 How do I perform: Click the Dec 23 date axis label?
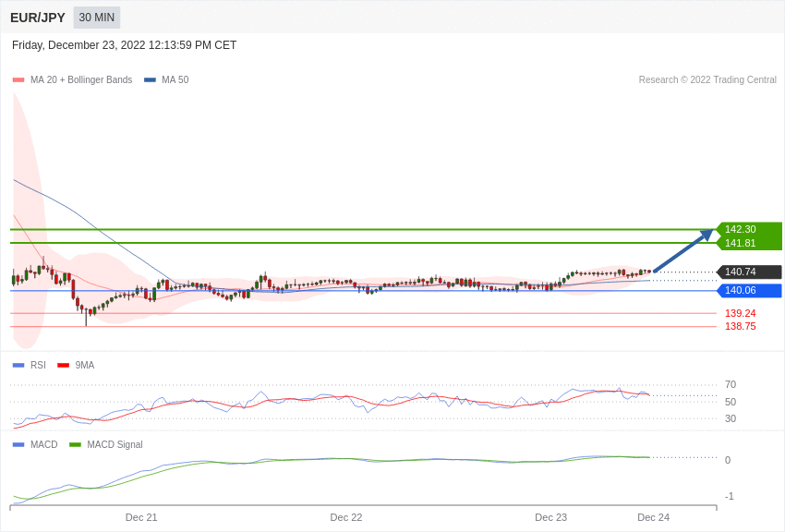tap(550, 517)
